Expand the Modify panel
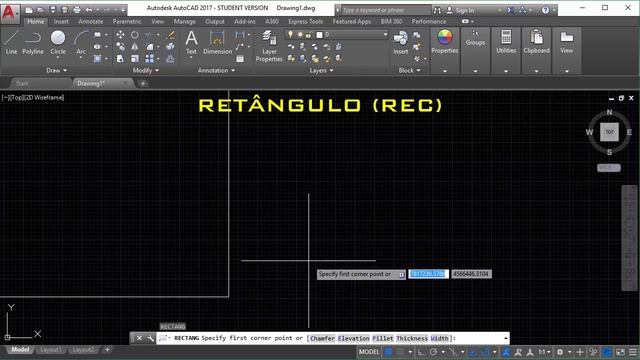640x360 pixels. coord(146,70)
